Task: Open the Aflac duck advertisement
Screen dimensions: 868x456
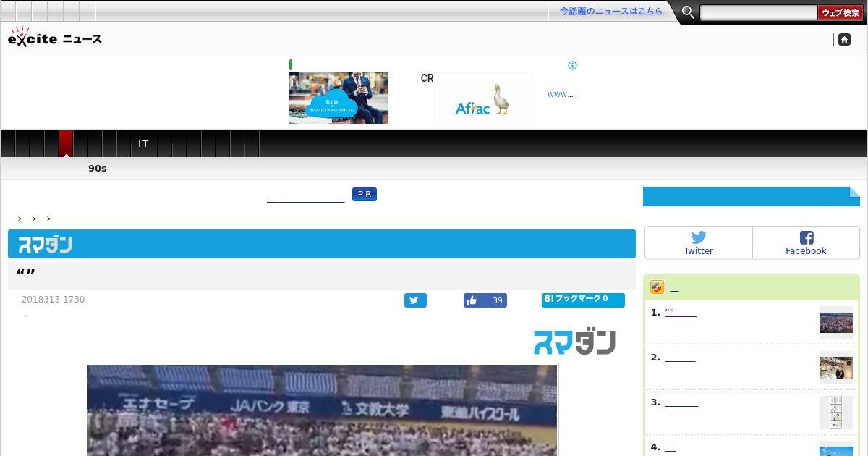Action: (483, 98)
